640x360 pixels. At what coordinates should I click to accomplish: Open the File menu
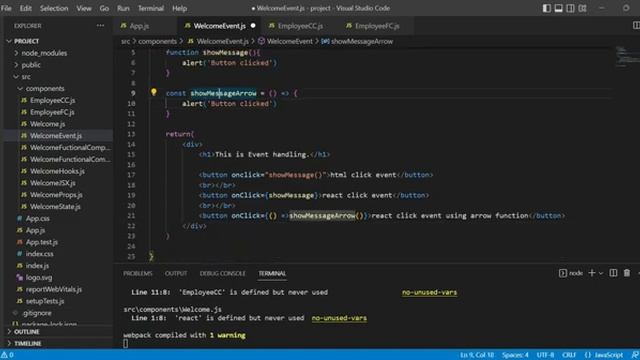coord(6,8)
